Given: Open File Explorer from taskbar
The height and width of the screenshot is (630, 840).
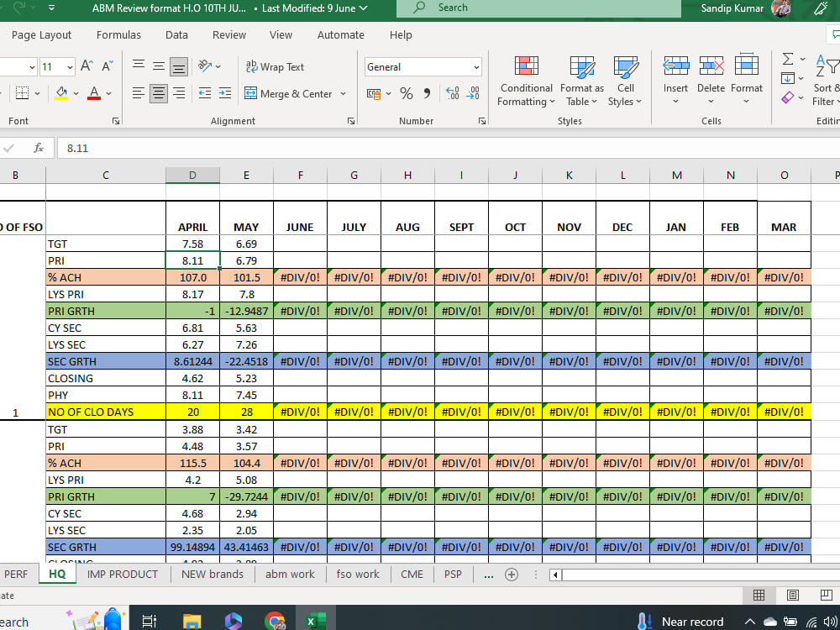Looking at the screenshot, I should point(192,622).
